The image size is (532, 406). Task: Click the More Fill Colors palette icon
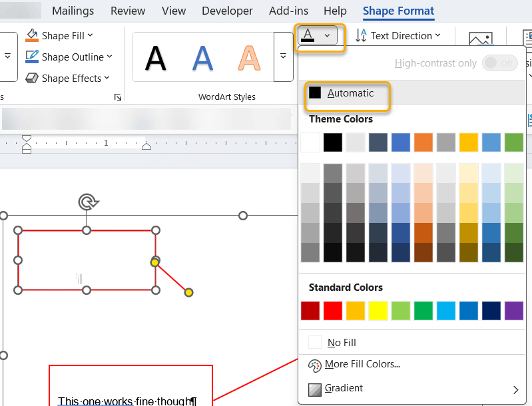point(314,365)
